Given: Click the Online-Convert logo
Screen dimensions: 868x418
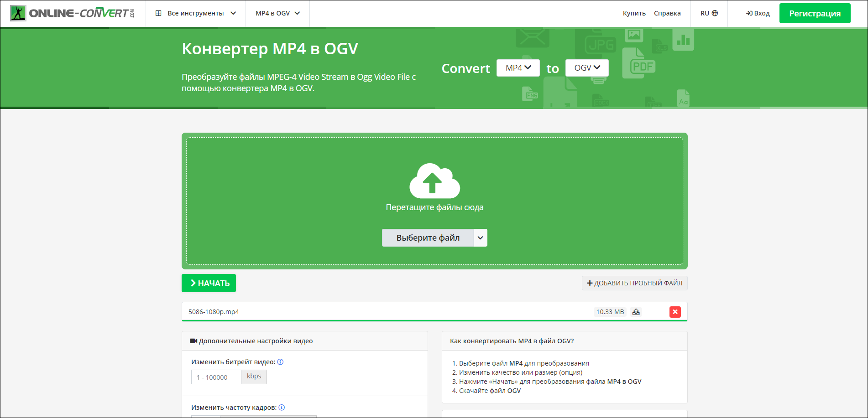Looking at the screenshot, I should [73, 13].
